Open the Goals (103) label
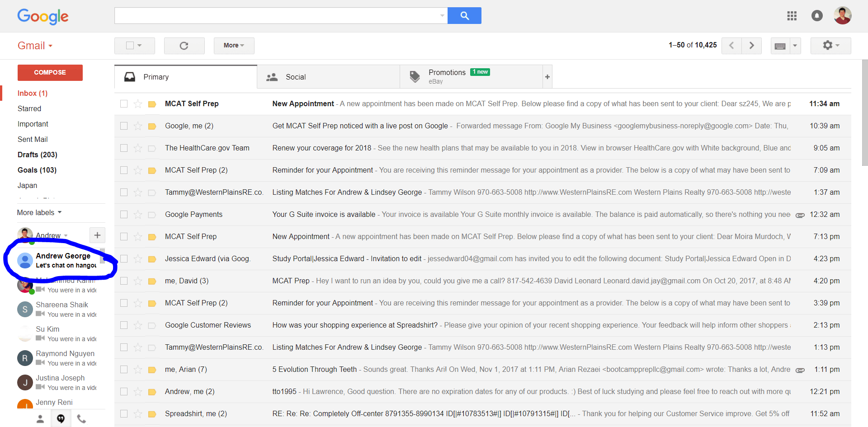 tap(37, 170)
